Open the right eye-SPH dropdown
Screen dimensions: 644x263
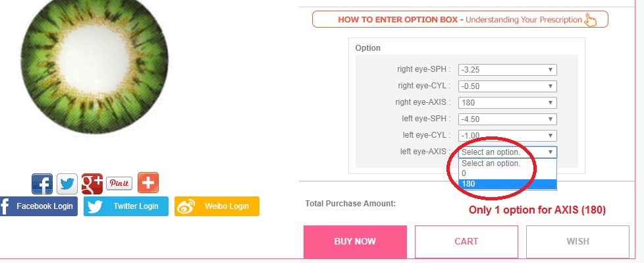[x=507, y=70]
